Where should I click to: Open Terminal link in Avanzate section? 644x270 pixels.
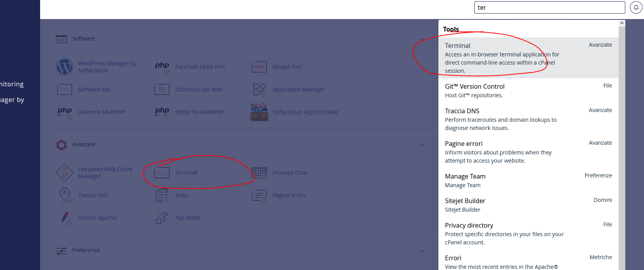[x=186, y=173]
